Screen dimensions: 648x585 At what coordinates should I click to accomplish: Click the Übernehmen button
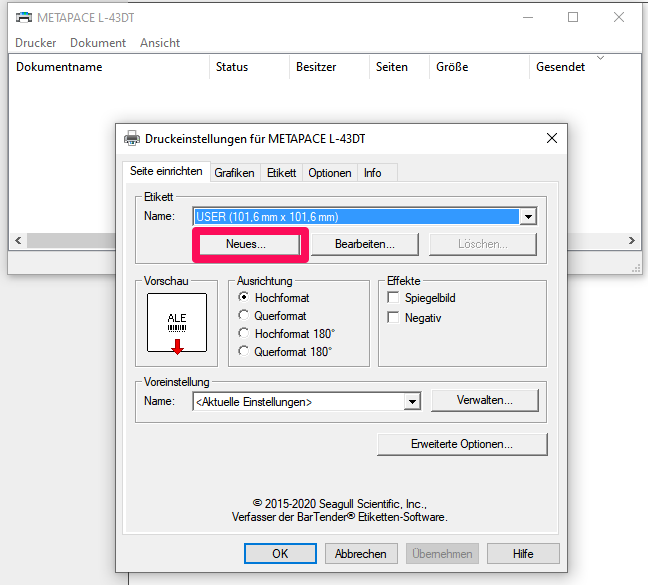point(442,554)
